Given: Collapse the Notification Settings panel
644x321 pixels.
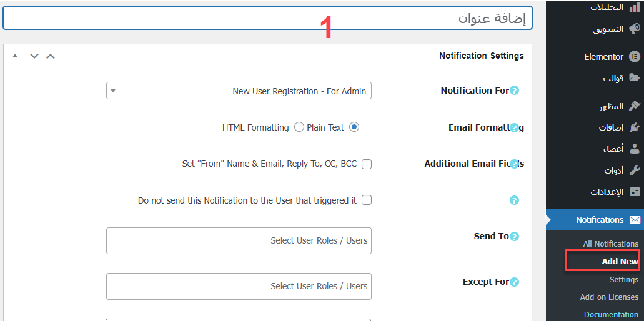Looking at the screenshot, I should 15,56.
